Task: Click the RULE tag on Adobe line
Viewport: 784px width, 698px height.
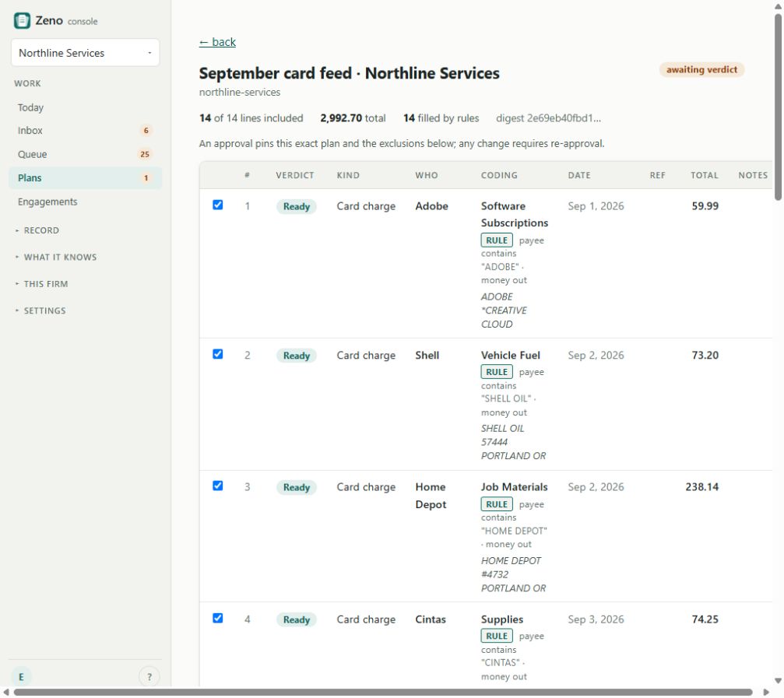Action: [x=497, y=240]
